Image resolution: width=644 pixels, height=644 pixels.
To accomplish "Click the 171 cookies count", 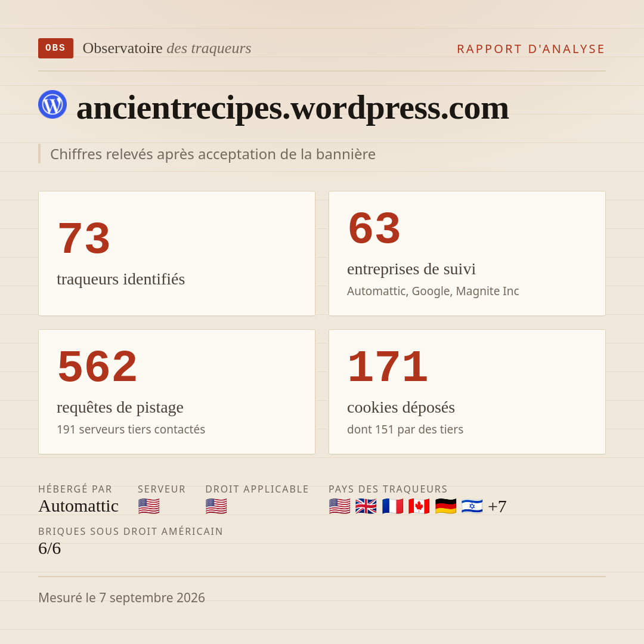I will click(388, 367).
